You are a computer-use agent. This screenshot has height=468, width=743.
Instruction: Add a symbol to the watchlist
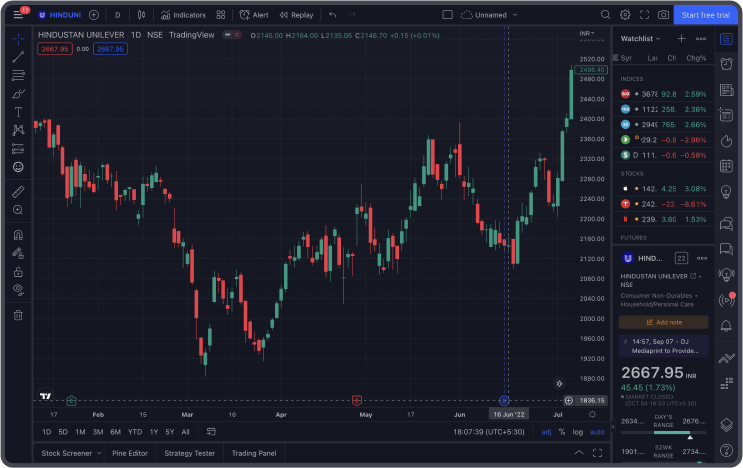(x=681, y=38)
